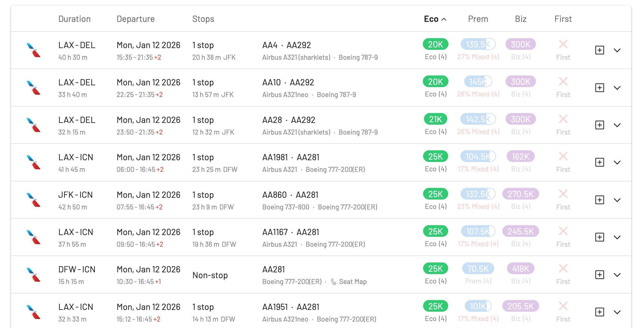
Task: Click the 21K Eco price on the AA28 flight
Action: (x=435, y=119)
